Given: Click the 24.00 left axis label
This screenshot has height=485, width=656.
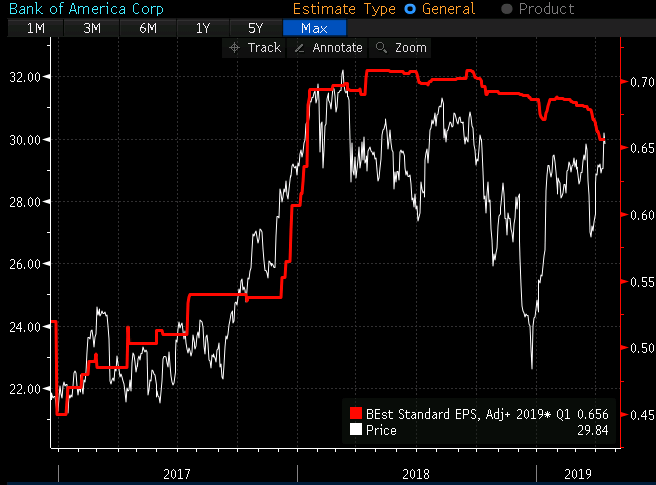Looking at the screenshot, I should (25, 327).
